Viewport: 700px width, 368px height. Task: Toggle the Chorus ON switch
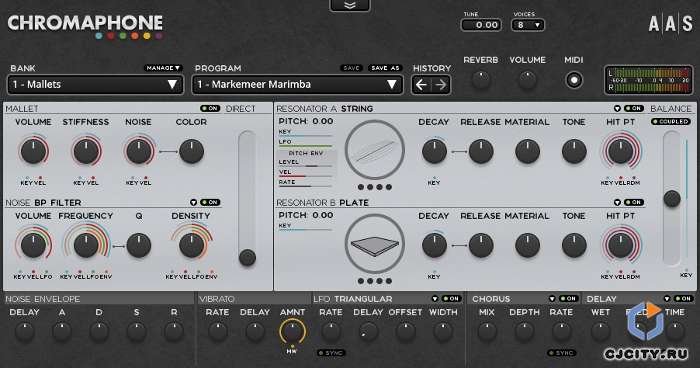pyautogui.click(x=569, y=298)
